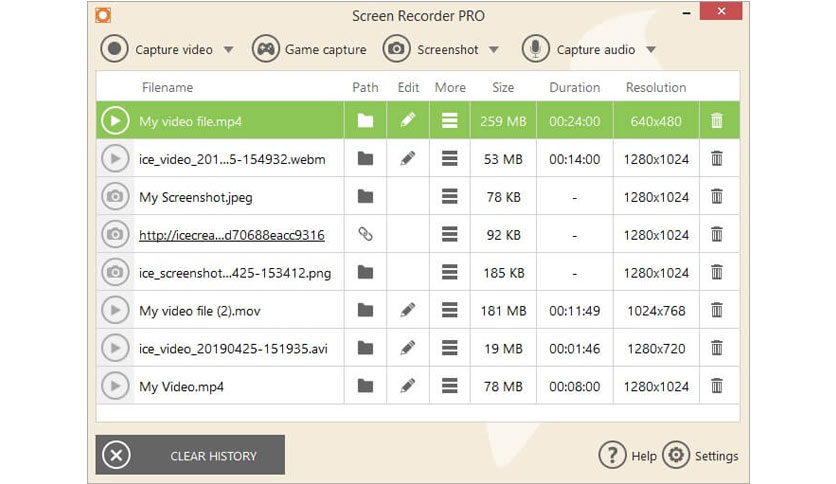Open the Capture audio dropdown arrow

(650, 50)
